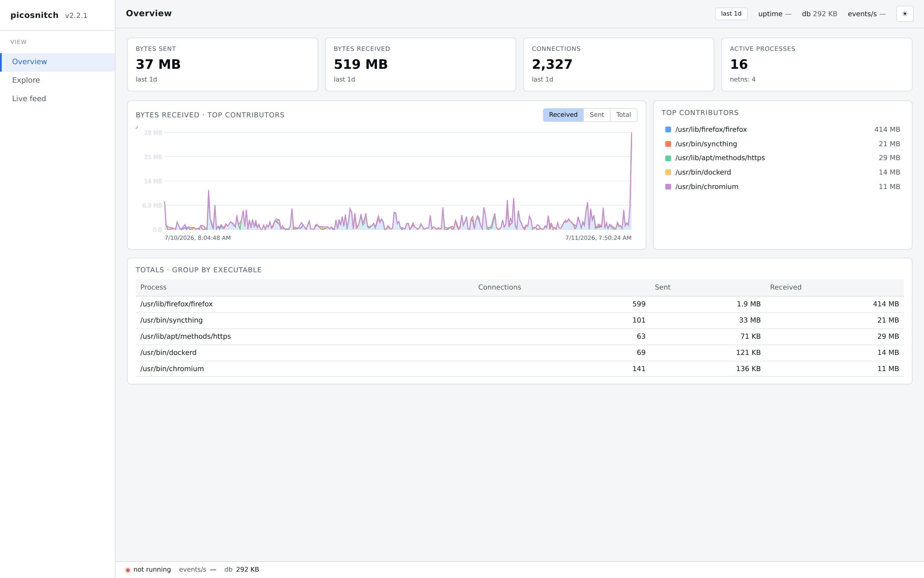The width and height of the screenshot is (924, 578).
Task: Click the yellow dockerd legend swatch
Action: pos(668,173)
